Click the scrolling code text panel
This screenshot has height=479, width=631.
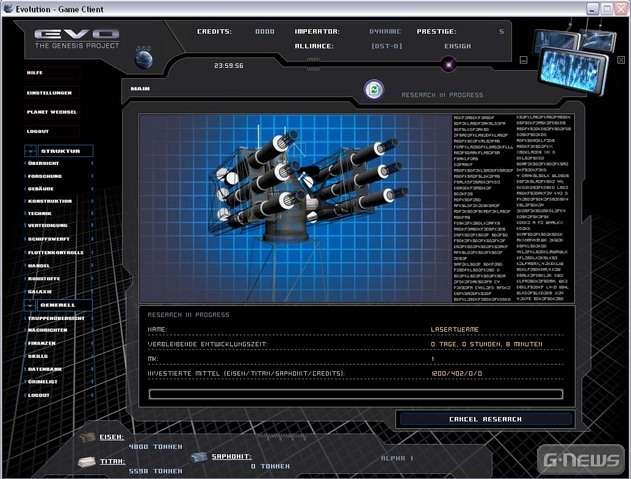[513, 208]
